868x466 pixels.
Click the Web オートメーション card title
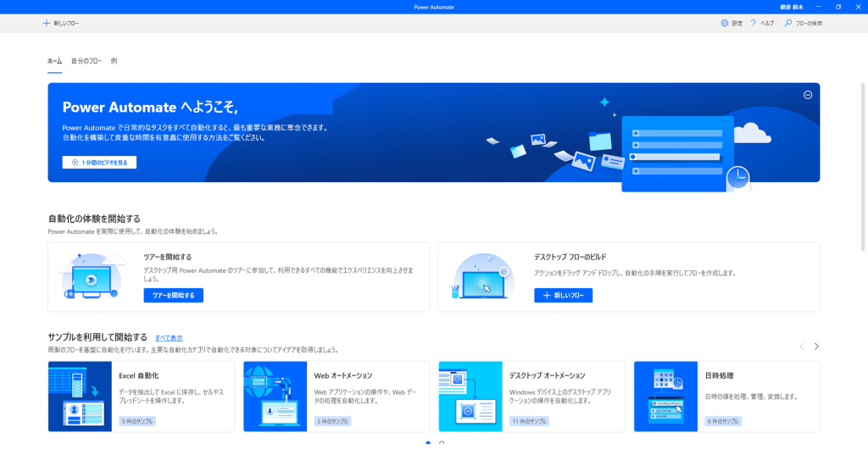tap(343, 376)
